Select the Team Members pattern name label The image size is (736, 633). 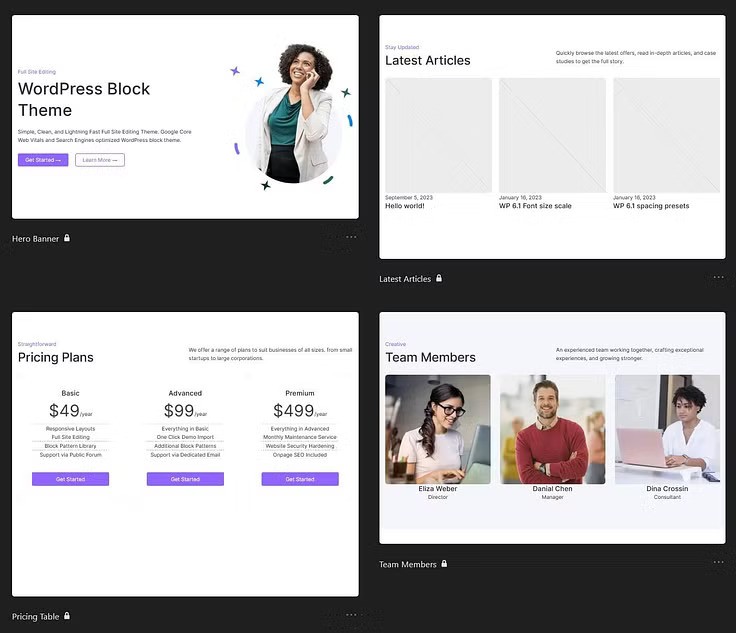[408, 564]
